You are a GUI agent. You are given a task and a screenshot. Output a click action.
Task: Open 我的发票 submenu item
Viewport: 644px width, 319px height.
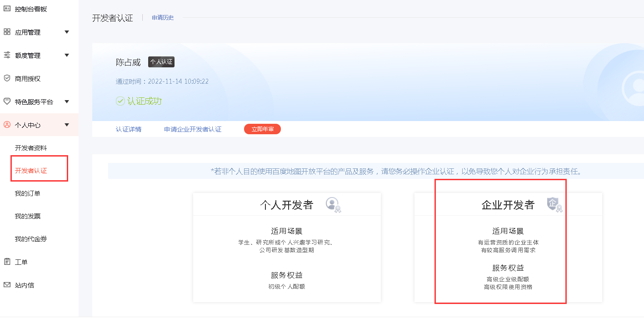click(x=28, y=216)
